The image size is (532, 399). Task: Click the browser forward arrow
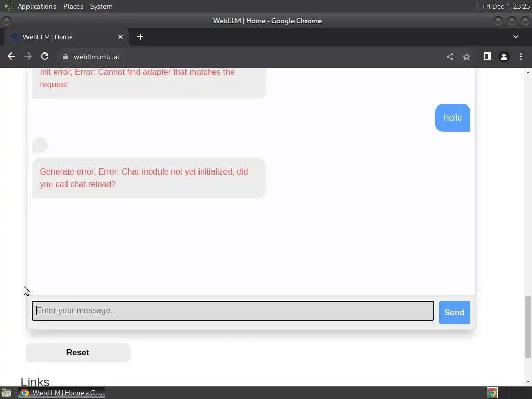(28, 56)
